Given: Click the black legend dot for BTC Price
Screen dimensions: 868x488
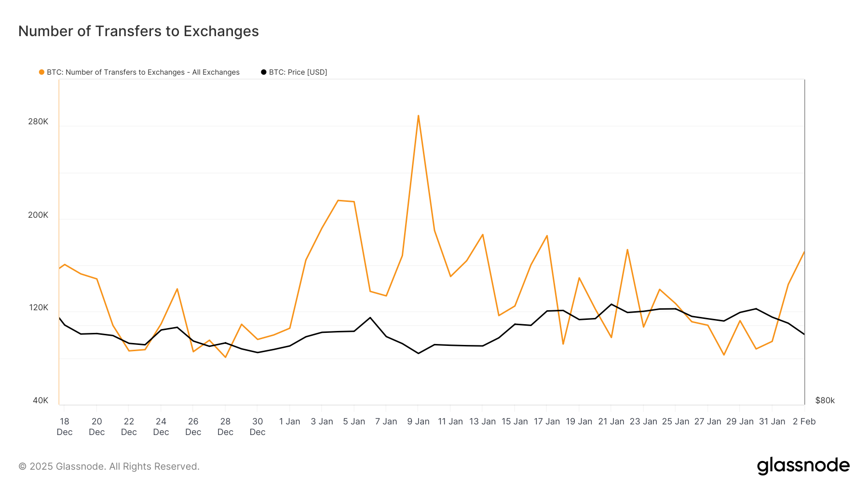Looking at the screenshot, I should point(264,72).
